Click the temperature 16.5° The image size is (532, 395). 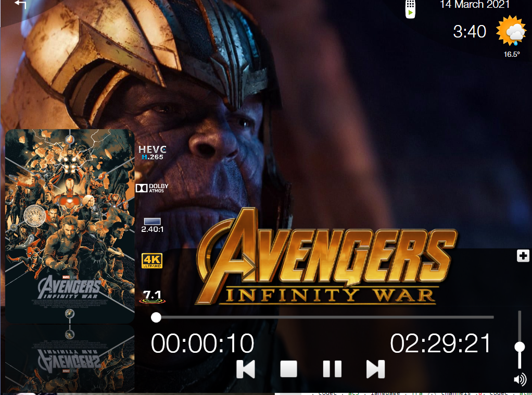pos(512,54)
